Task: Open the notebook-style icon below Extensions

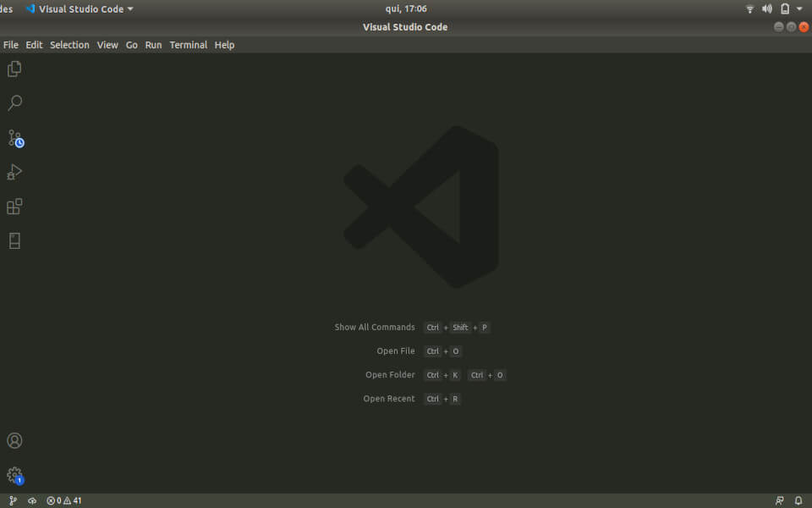Action: [x=14, y=240]
